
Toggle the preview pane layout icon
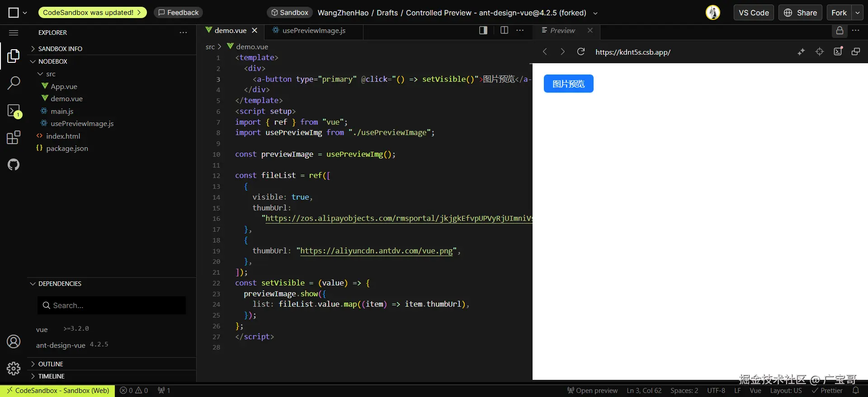(x=483, y=30)
